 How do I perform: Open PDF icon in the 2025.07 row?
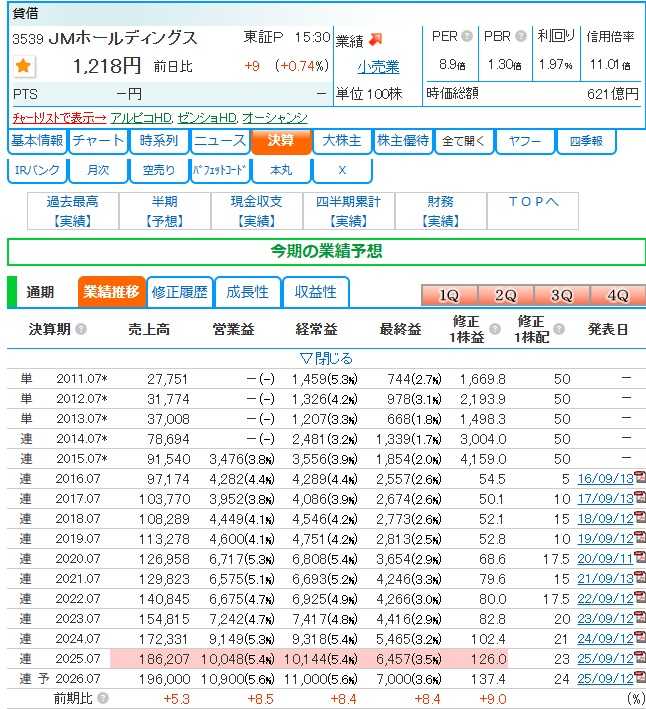point(640,657)
